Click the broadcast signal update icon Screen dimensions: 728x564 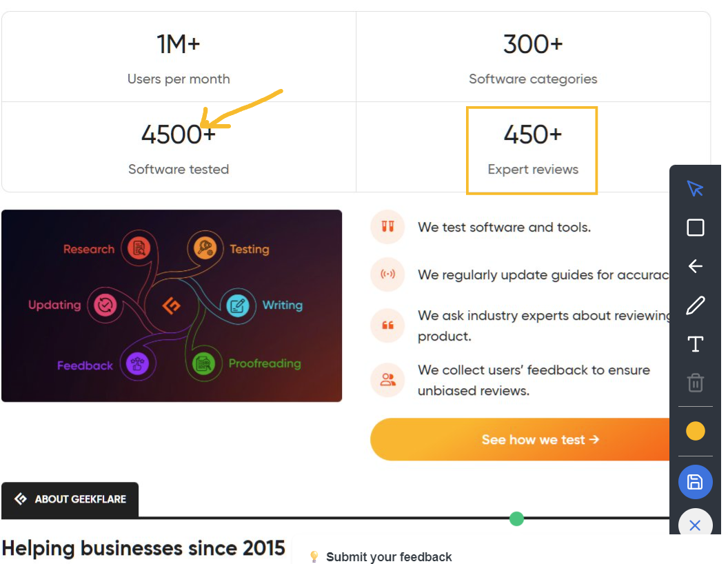tap(387, 274)
